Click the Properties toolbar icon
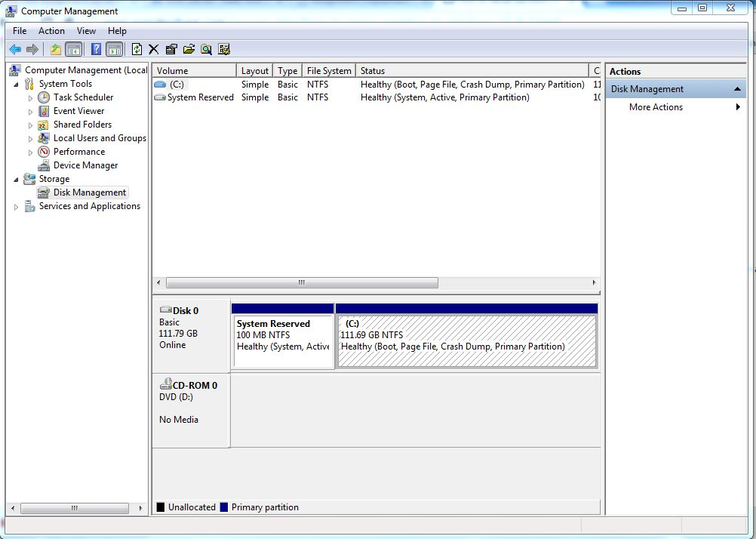756x539 pixels. click(x=171, y=50)
